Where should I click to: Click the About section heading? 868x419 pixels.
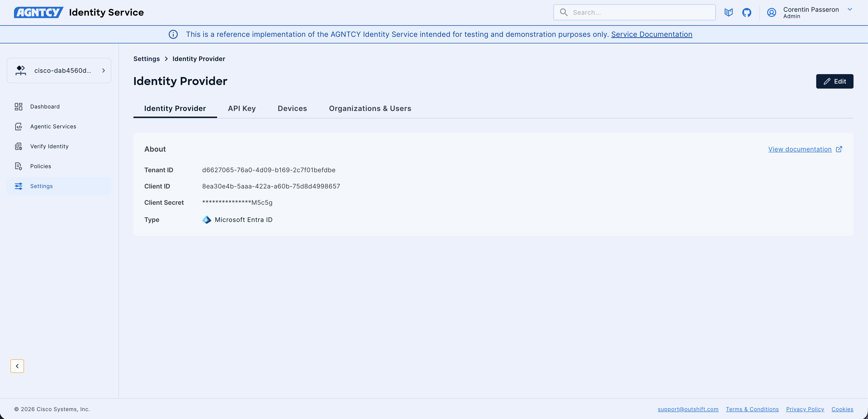(155, 149)
